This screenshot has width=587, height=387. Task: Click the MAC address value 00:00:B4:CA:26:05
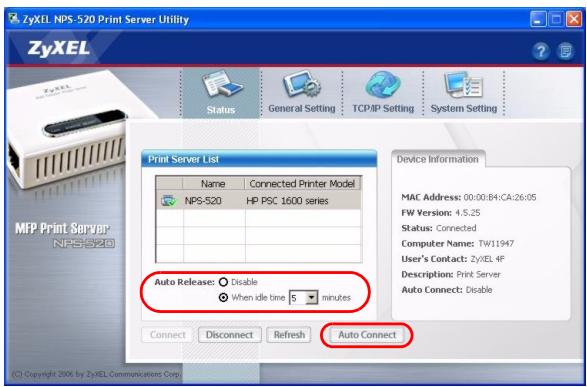(500, 197)
